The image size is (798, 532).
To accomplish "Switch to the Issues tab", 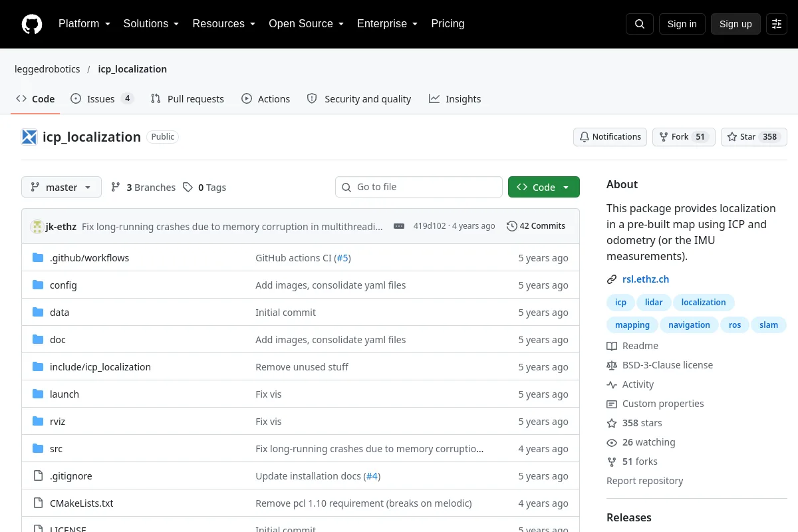I will point(102,98).
